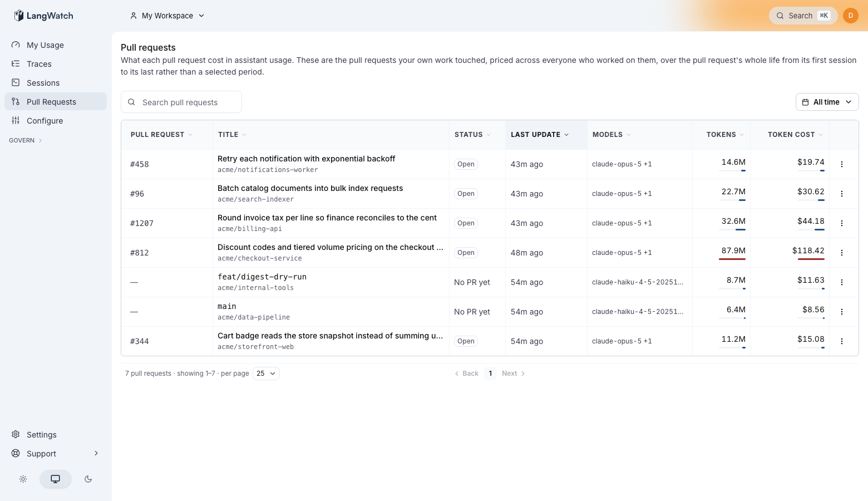The image size is (868, 501).
Task: Expand the Support submenu
Action: (x=56, y=454)
